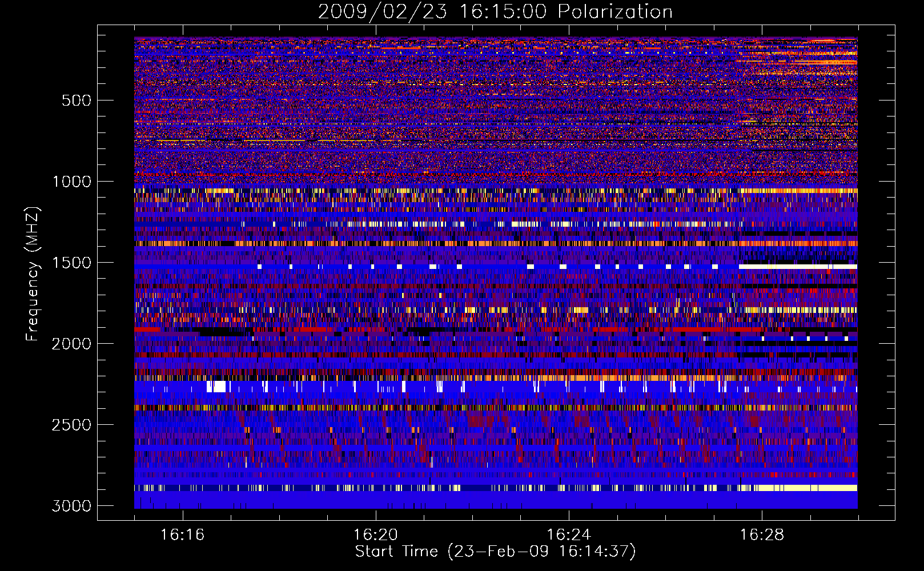Click the plot title '2009/02/23 16:15:00 Polarization'
924x571 pixels.
(x=495, y=11)
